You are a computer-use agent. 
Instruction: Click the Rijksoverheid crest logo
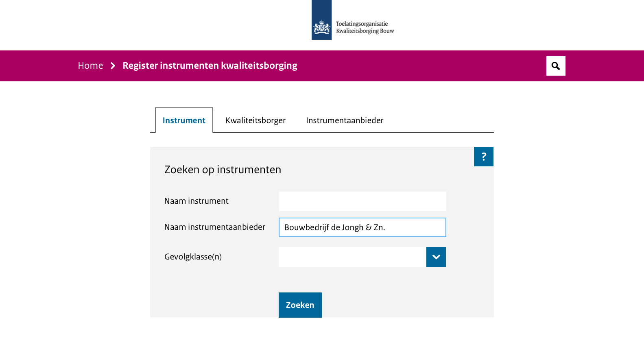pos(322,20)
